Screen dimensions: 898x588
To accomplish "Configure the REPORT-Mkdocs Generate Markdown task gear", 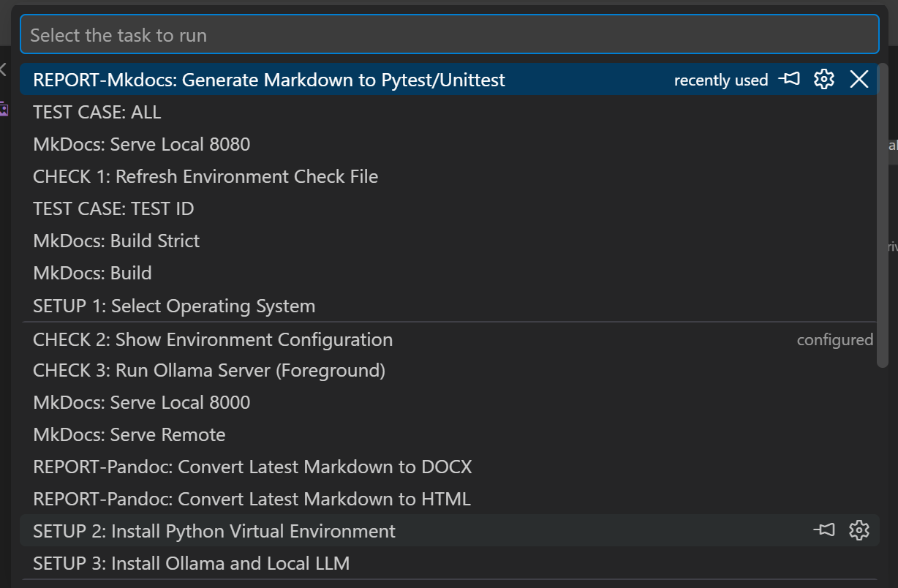I will pos(824,79).
